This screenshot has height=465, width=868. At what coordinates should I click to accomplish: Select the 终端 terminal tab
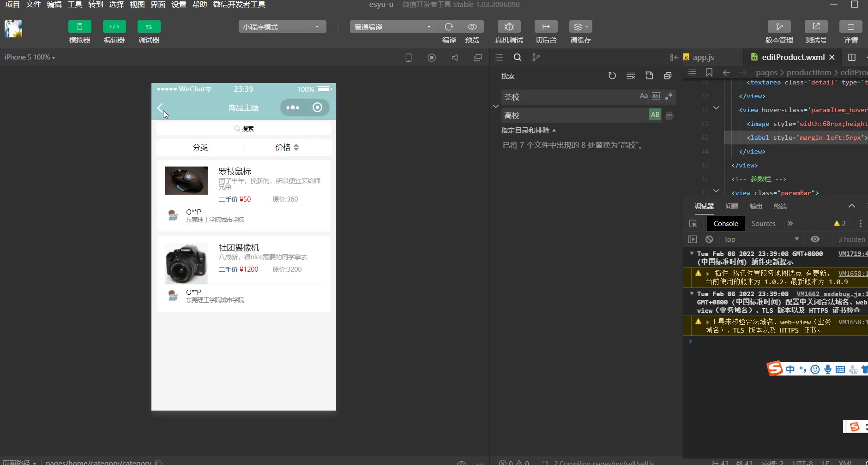(x=780, y=206)
